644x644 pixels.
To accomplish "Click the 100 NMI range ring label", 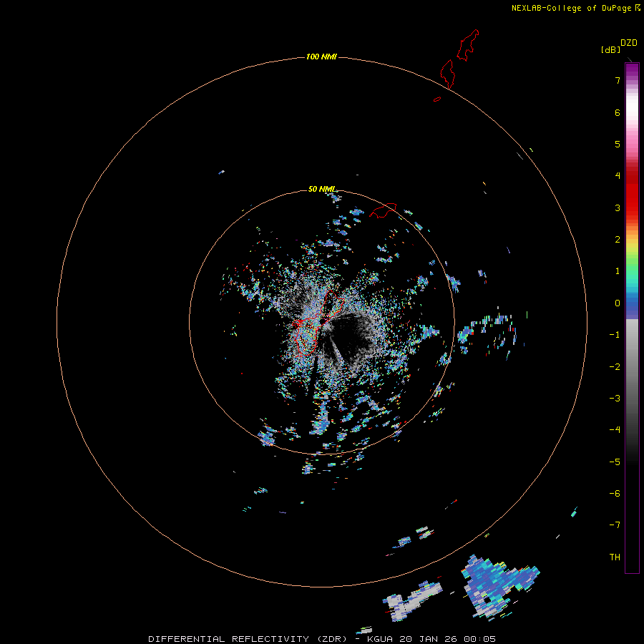I will pos(321,57).
